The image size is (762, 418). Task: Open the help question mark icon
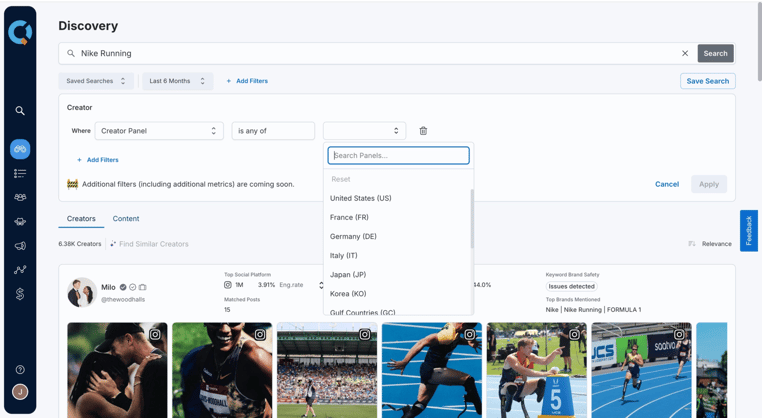click(20, 369)
